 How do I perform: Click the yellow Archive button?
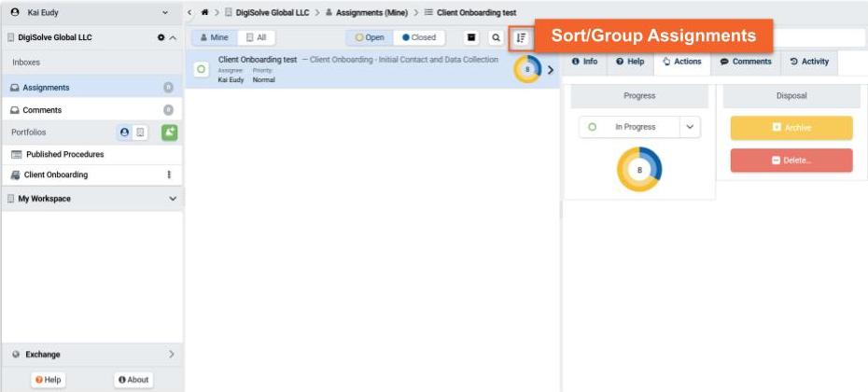coord(791,128)
